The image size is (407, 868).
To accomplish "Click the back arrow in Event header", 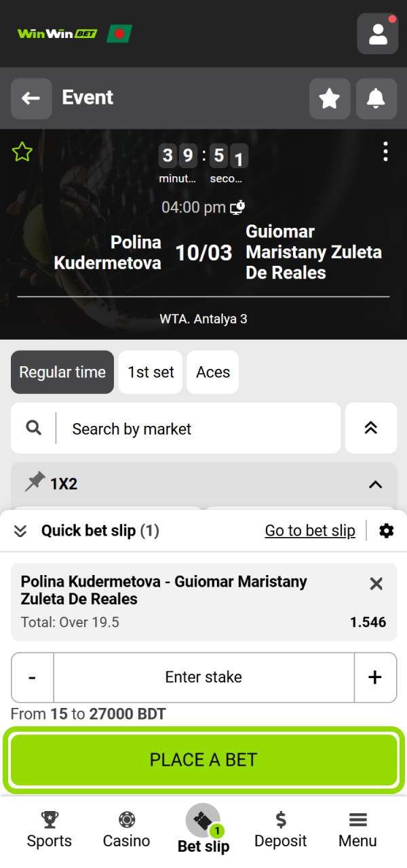I will click(x=31, y=98).
